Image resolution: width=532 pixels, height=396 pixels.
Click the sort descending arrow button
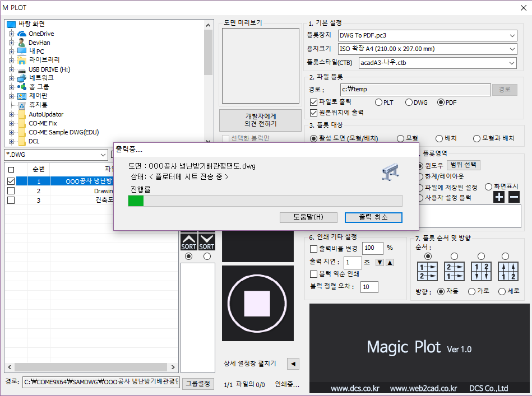(x=207, y=242)
